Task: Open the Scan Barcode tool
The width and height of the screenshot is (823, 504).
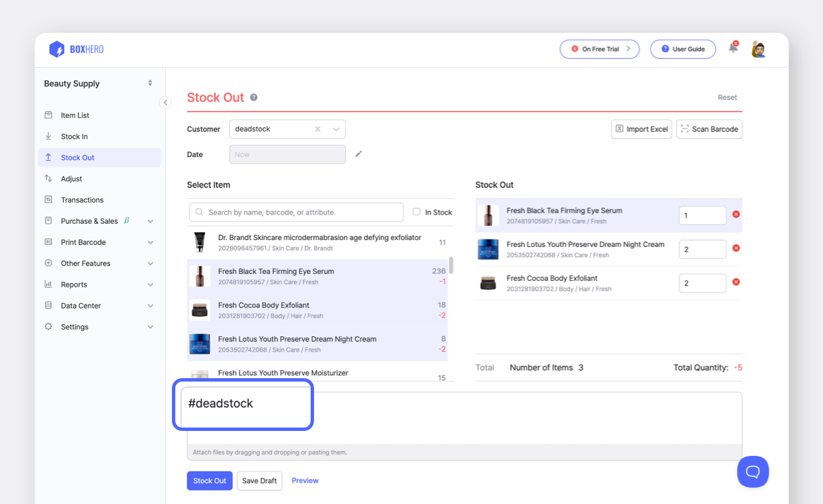Action: pos(709,129)
